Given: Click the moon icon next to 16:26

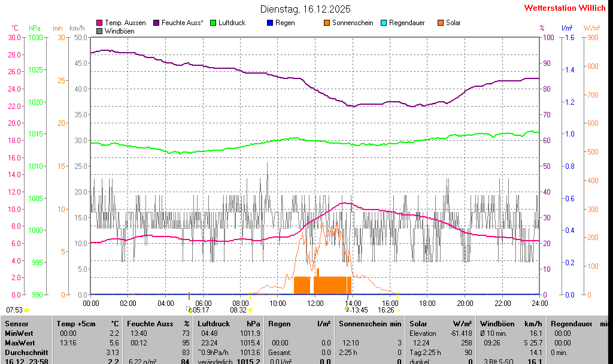Looking at the screenshot, I should pos(397,310).
